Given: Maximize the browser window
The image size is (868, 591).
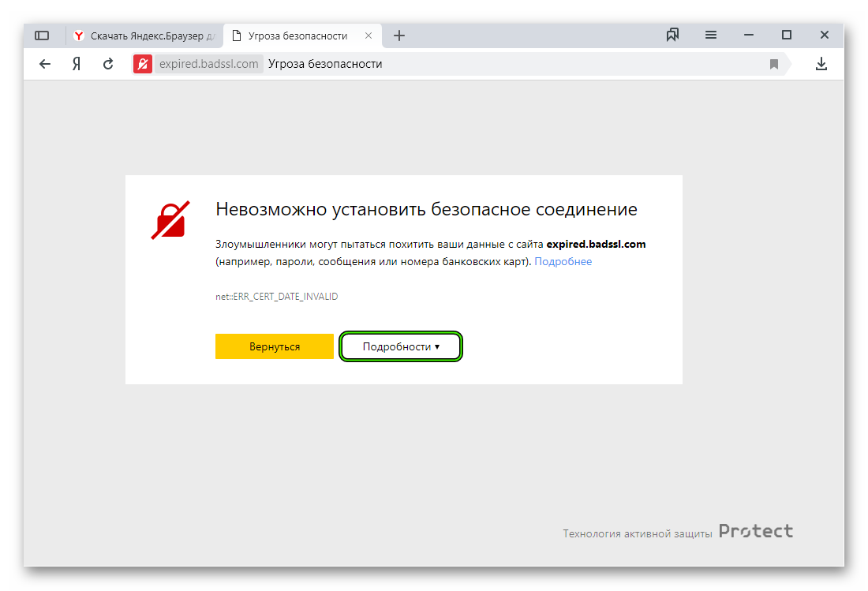Looking at the screenshot, I should [x=787, y=35].
